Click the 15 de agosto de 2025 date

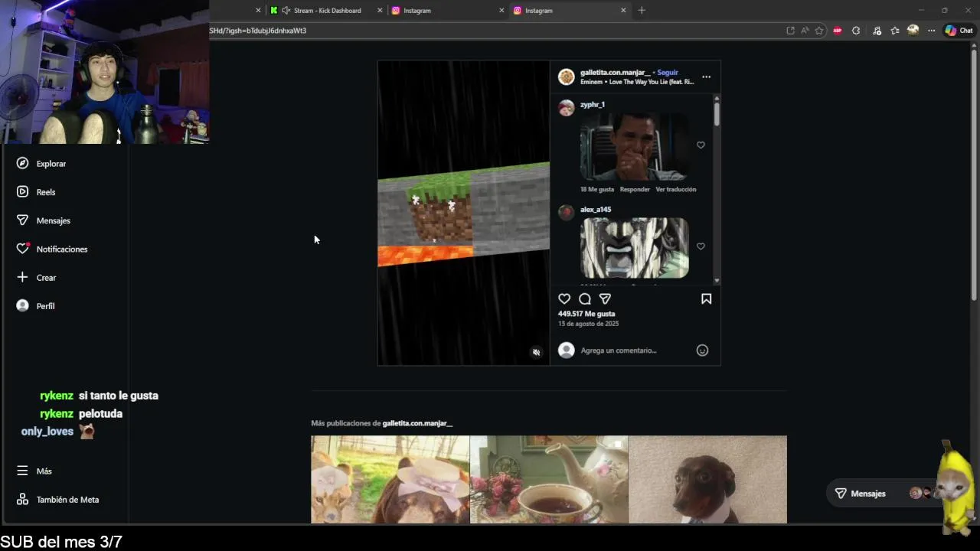click(588, 324)
